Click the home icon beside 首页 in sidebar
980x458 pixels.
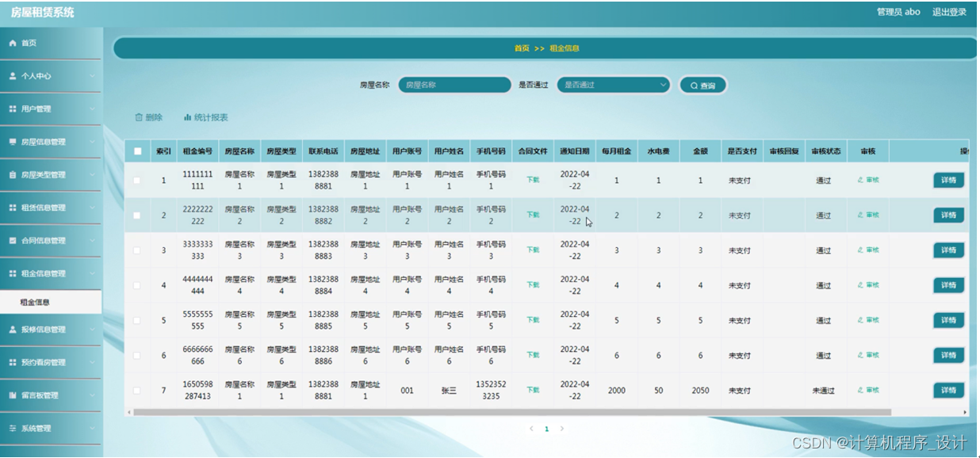(12, 43)
